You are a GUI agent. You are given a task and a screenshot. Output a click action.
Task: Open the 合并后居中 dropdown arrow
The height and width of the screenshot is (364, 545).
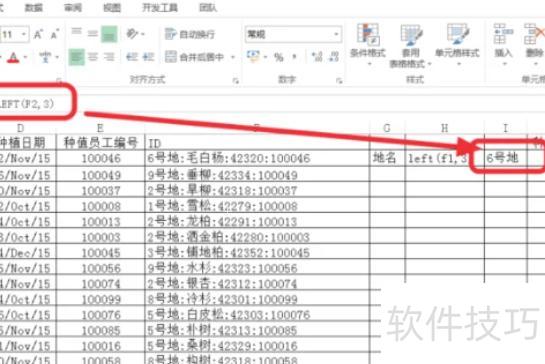pyautogui.click(x=233, y=57)
